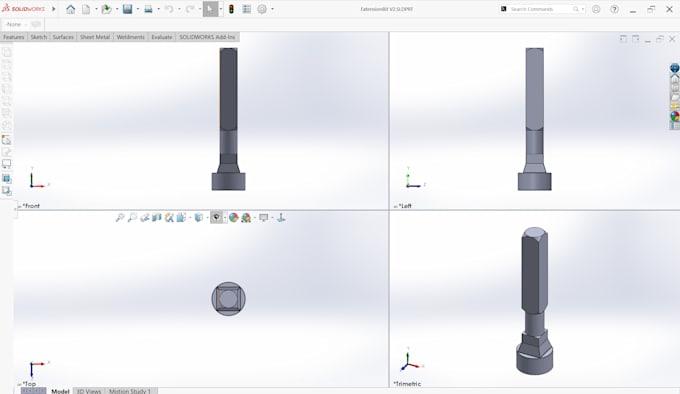Click Previous View icon in heads-up toolbar
Screen dimensions: 680x394
pos(144,218)
